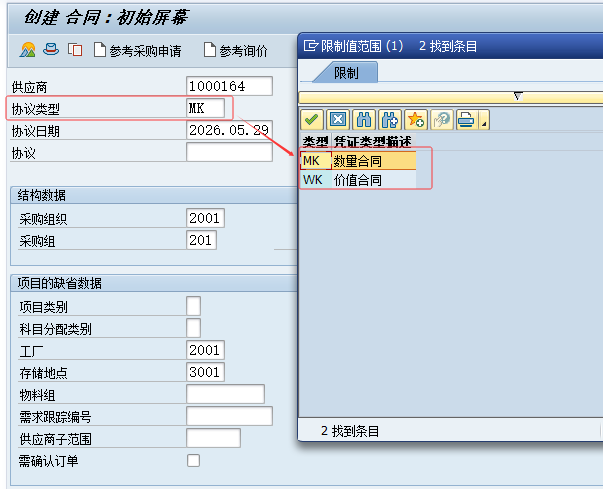Image resolution: width=603 pixels, height=489 pixels.
Task: Click the grayed help question icon
Action: coord(441,120)
